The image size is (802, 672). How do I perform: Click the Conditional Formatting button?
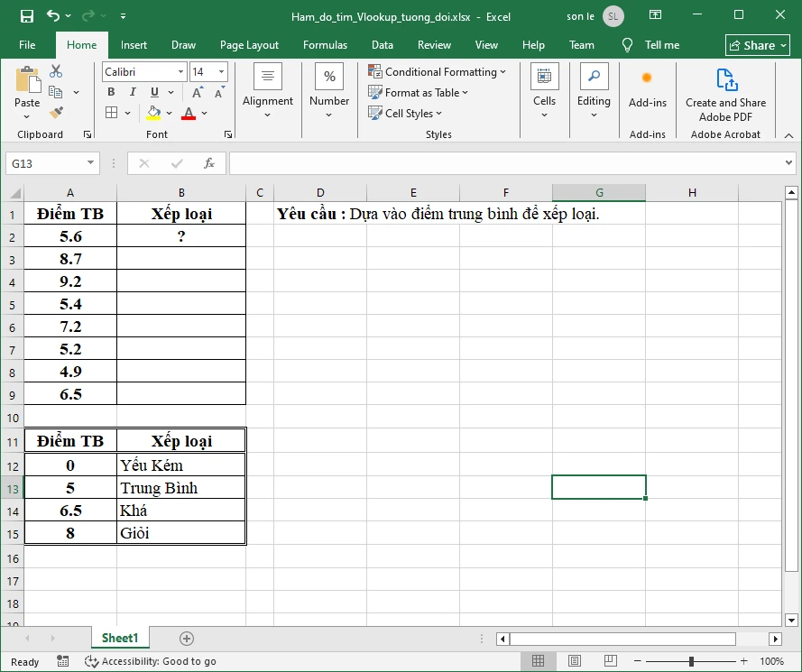pos(438,71)
